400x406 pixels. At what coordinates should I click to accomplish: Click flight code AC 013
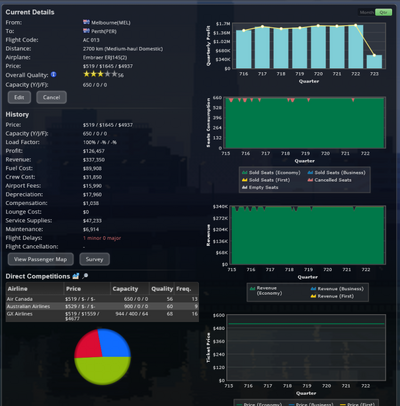tap(91, 40)
